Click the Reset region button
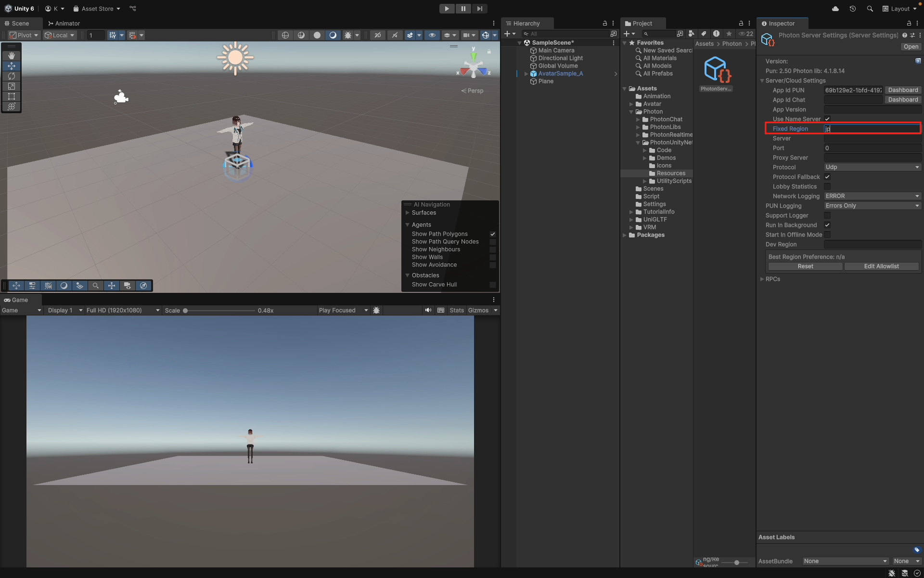924x578 pixels. click(x=805, y=266)
